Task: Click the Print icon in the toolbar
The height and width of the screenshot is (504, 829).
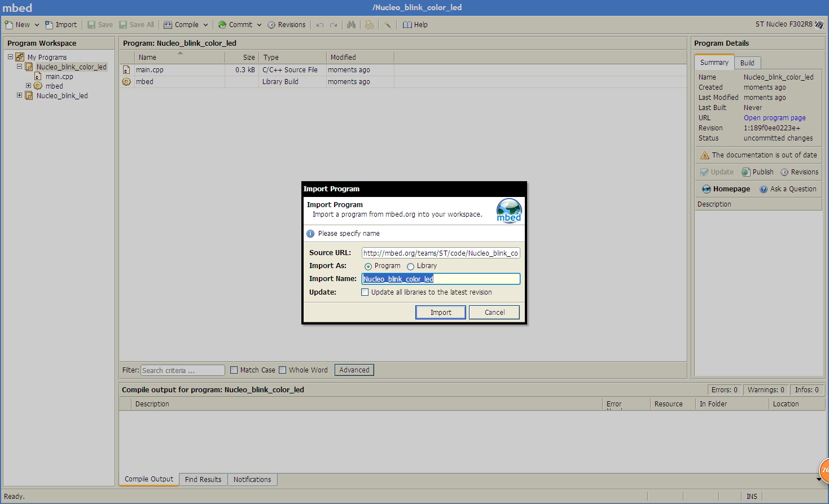Action: click(370, 25)
